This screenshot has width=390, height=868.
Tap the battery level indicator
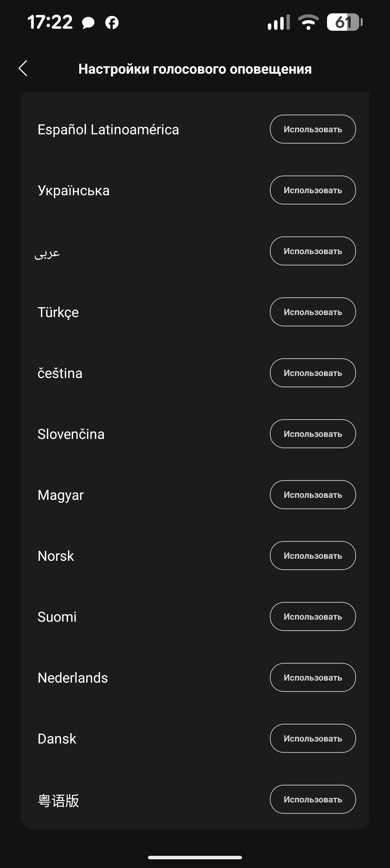click(344, 22)
